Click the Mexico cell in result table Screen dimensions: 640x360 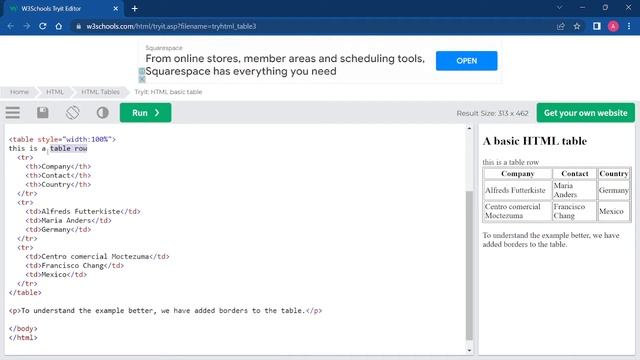point(613,211)
